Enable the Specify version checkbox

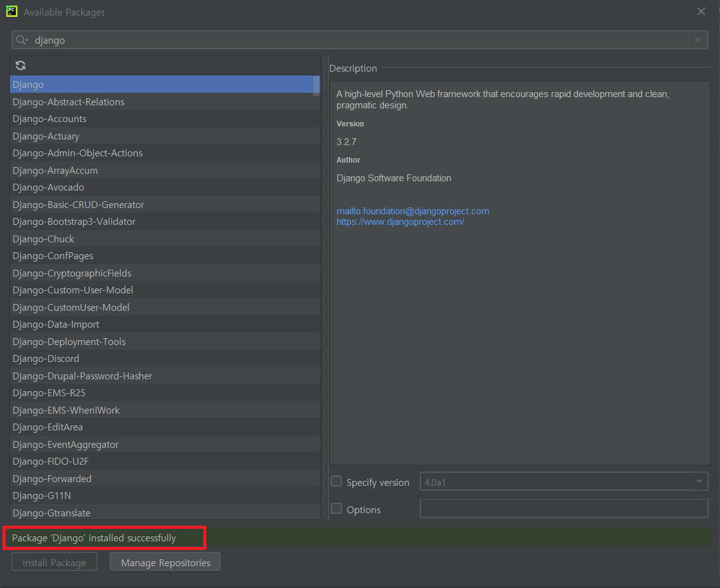pyautogui.click(x=337, y=481)
